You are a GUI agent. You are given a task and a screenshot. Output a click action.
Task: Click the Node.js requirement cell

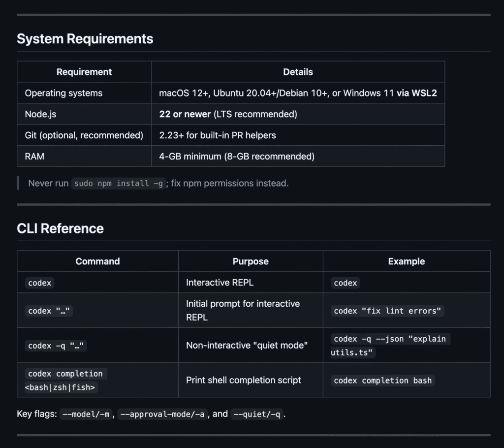pyautogui.click(x=40, y=114)
